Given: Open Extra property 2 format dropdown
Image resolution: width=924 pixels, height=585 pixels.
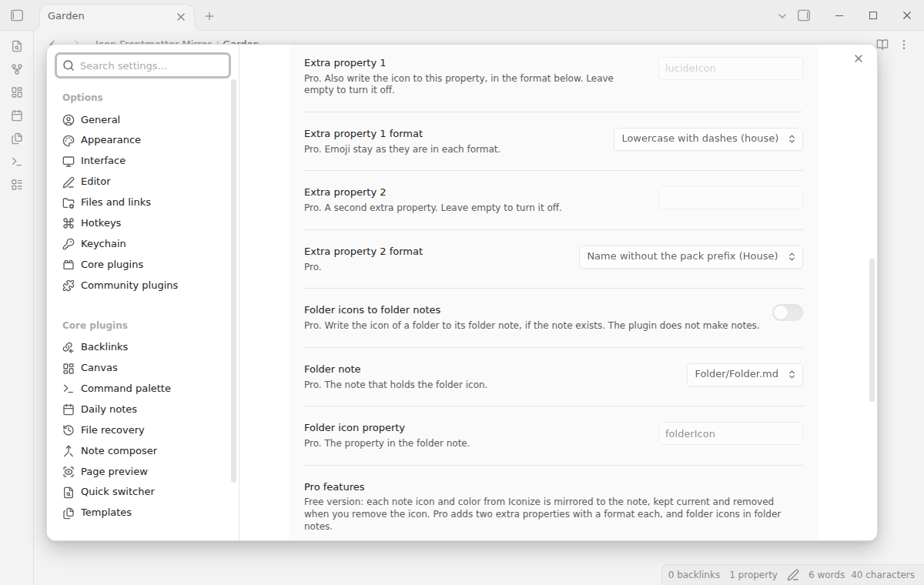Looking at the screenshot, I should coord(691,257).
